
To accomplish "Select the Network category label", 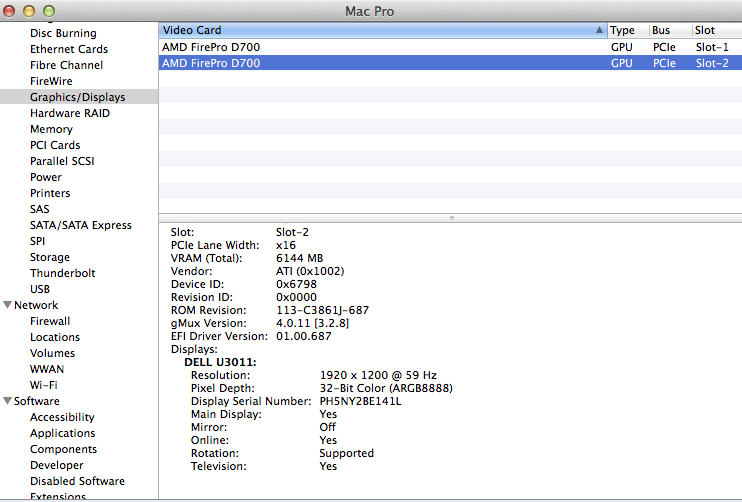I will click(x=36, y=305).
